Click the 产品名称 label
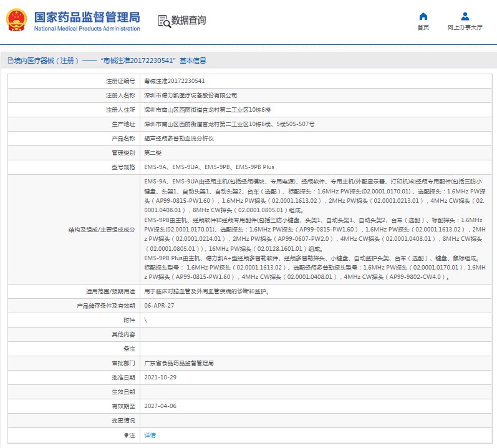Viewport: 497px width, 448px height. point(123,139)
